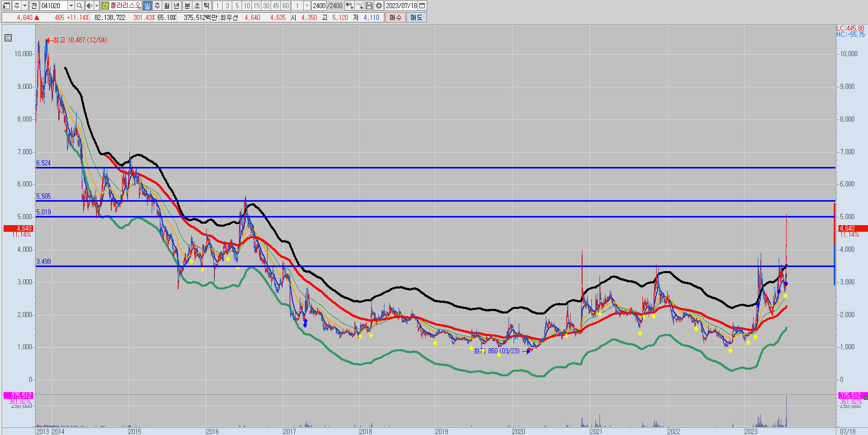Expand the stock code history dropdown

[x=71, y=6]
